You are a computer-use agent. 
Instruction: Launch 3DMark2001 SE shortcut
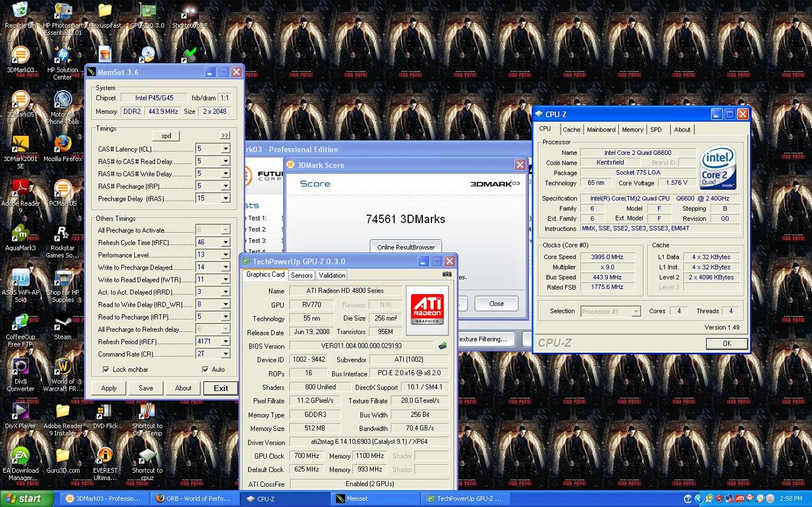pyautogui.click(x=20, y=152)
